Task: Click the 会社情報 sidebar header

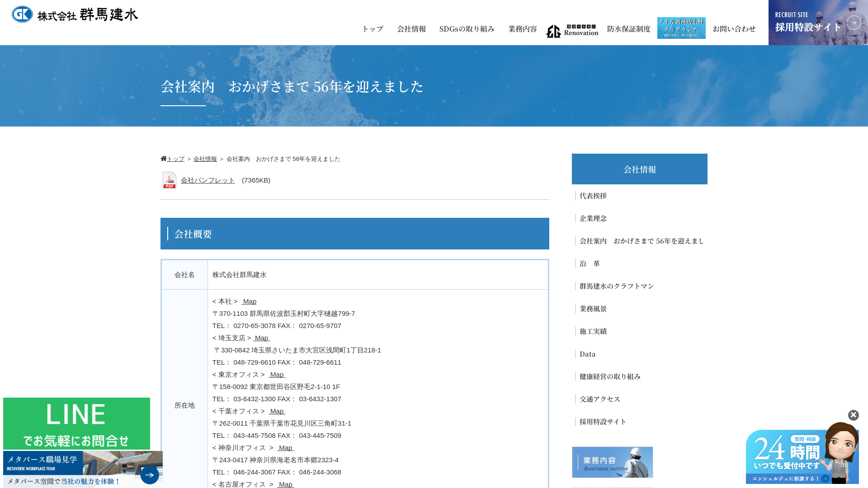Action: pyautogui.click(x=640, y=169)
